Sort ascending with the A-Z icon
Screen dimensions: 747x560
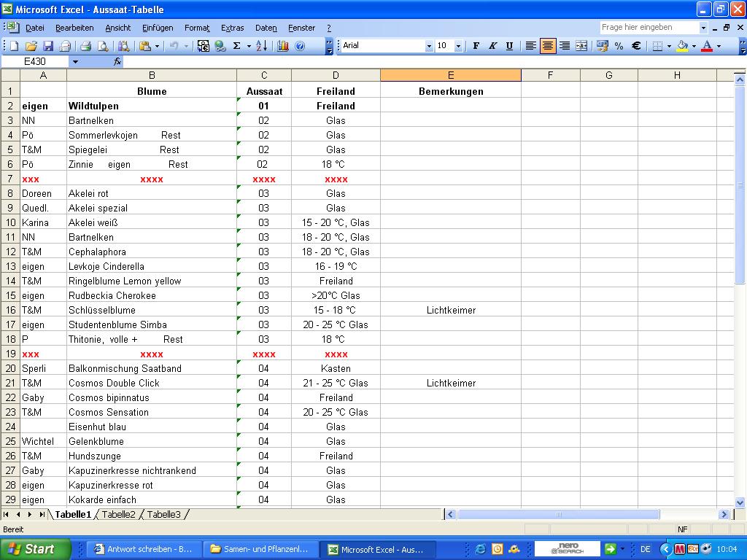262,46
